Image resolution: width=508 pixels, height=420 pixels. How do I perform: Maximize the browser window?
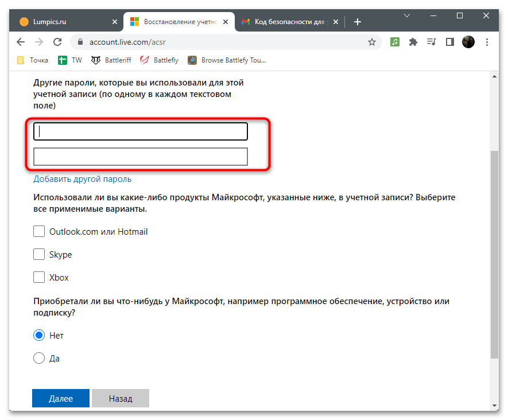(x=459, y=15)
